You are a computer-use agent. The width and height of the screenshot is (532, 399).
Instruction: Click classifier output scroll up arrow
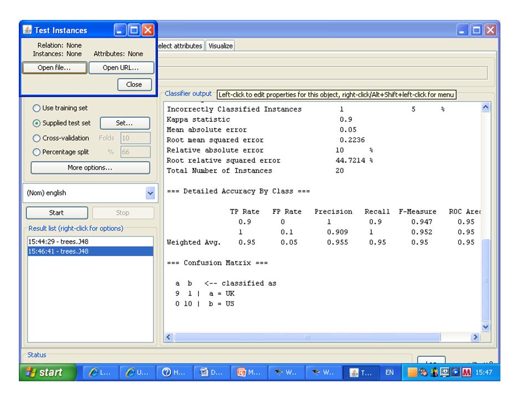tap(486, 108)
